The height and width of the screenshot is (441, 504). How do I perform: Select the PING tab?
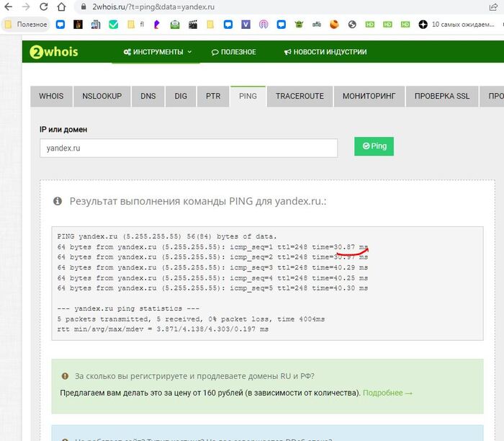(x=248, y=96)
